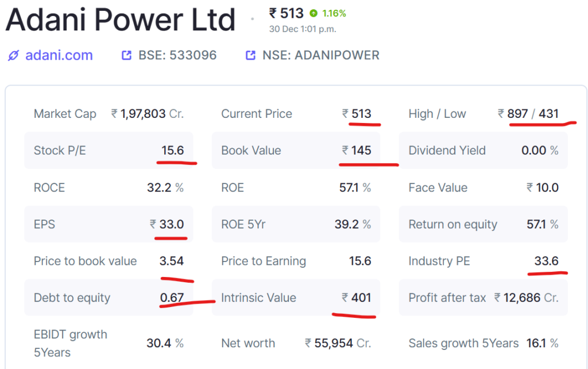Screen dimensions: 588x369
Task: Open the adani.com website link
Action: pos(59,55)
